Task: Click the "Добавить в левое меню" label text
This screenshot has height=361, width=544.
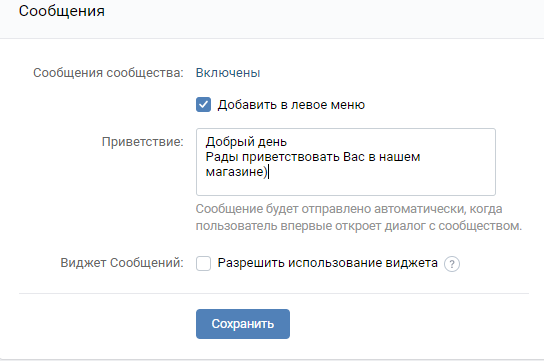Action: 291,105
